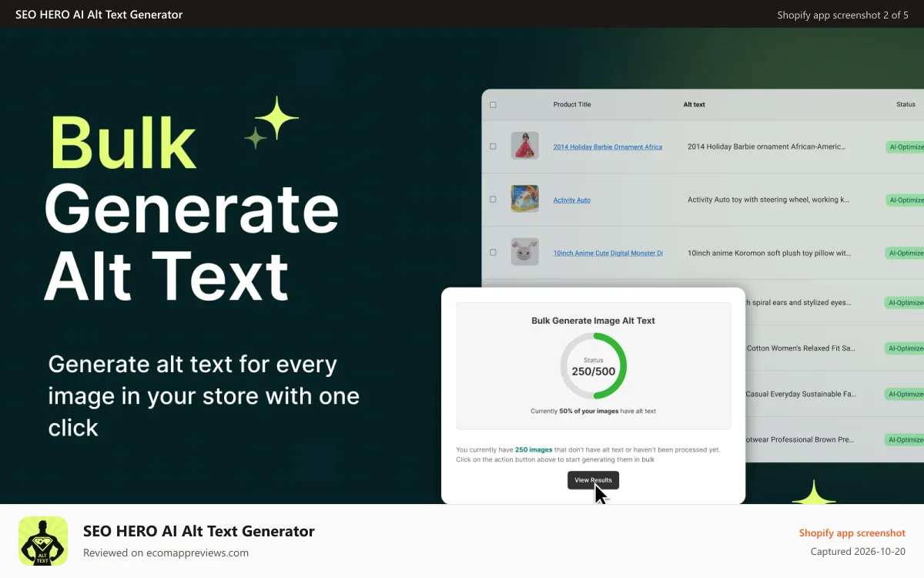This screenshot has height=578, width=924.
Task: Click the 'Bulk Generate Image Alt Text' heading
Action: (593, 321)
